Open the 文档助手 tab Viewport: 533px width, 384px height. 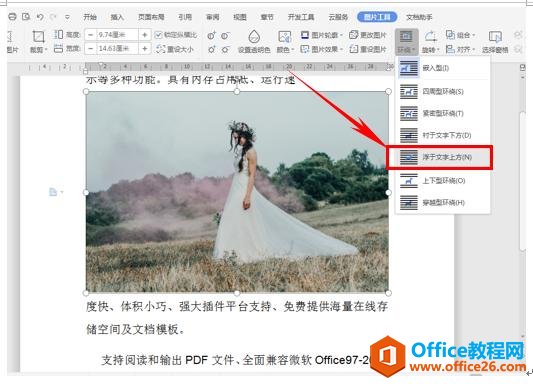click(x=419, y=17)
